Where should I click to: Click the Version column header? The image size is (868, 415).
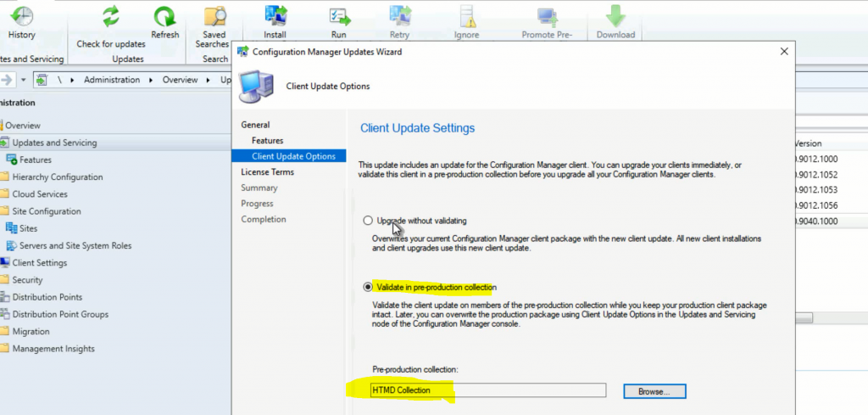tap(808, 143)
